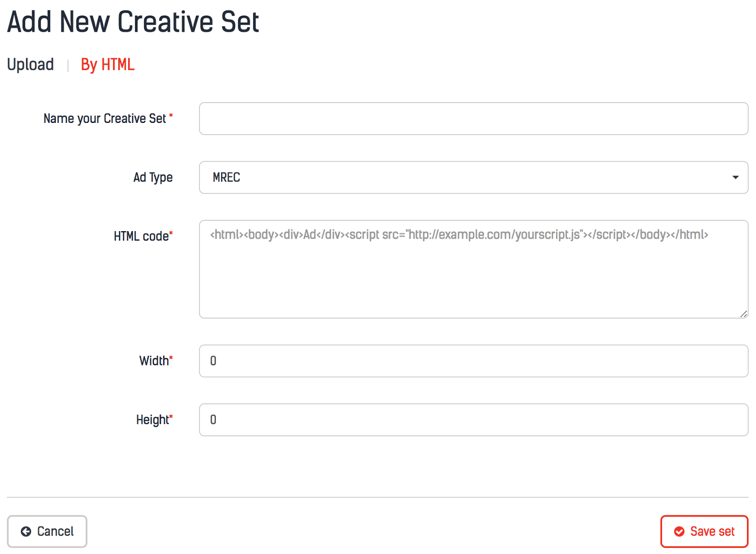
Task: Select the By HTML tab
Action: tap(108, 64)
